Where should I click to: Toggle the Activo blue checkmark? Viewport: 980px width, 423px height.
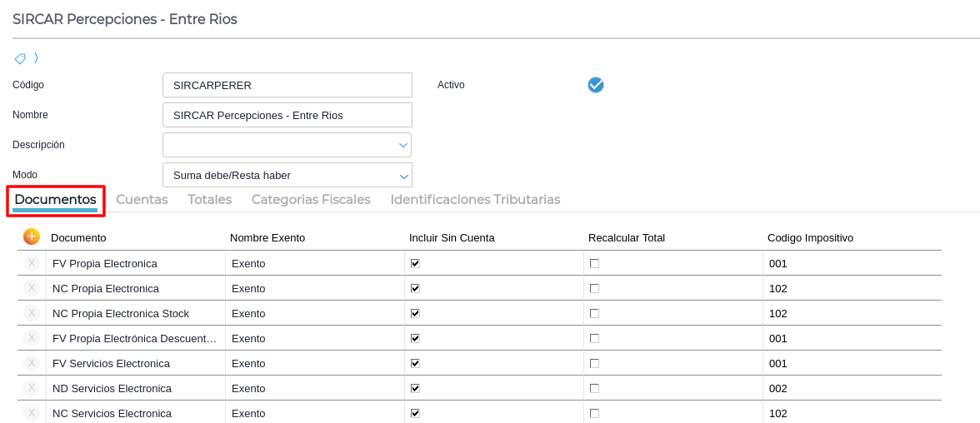tap(595, 85)
